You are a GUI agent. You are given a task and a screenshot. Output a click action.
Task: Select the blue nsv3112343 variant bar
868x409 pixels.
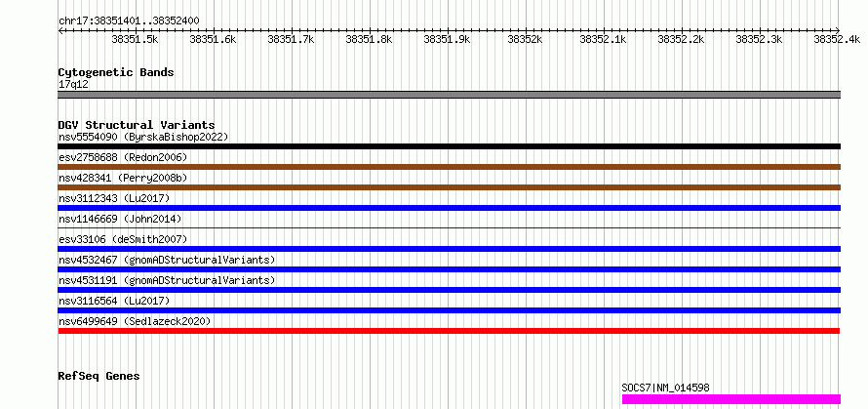pos(449,208)
